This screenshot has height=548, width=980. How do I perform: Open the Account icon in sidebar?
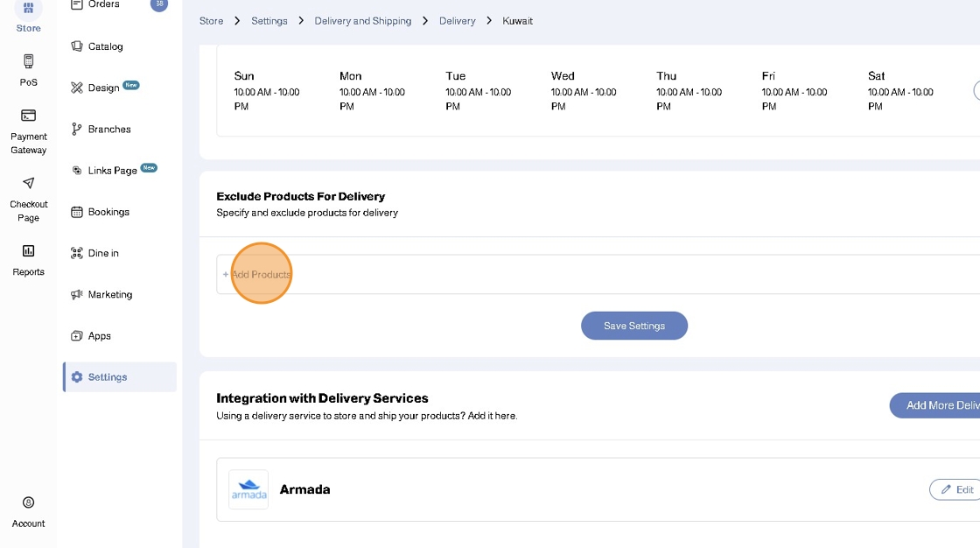(28, 502)
